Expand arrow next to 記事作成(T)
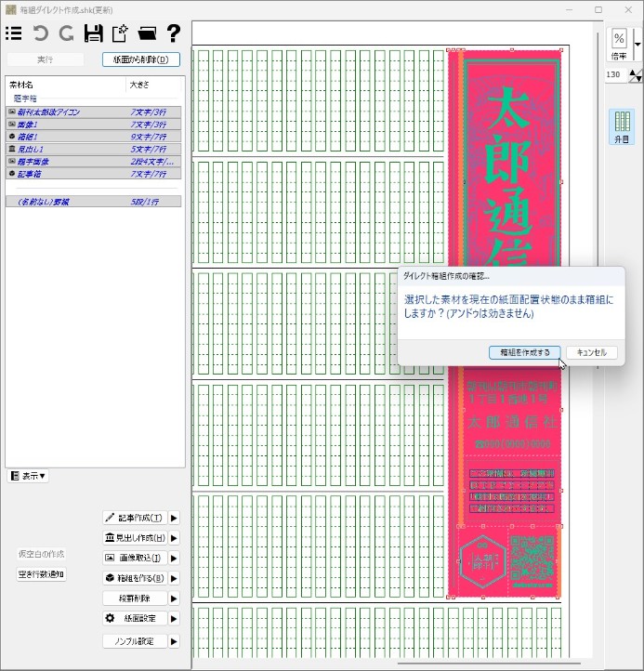 pyautogui.click(x=173, y=518)
